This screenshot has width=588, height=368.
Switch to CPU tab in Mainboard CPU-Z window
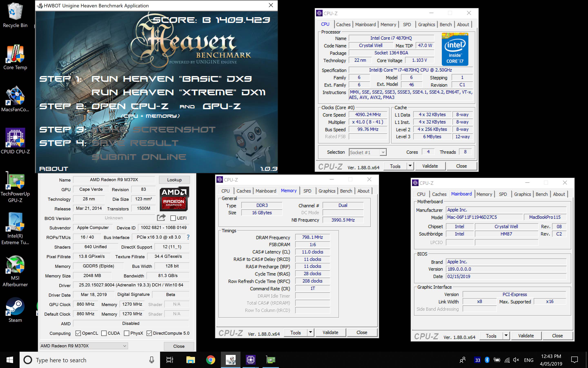pos(421,194)
